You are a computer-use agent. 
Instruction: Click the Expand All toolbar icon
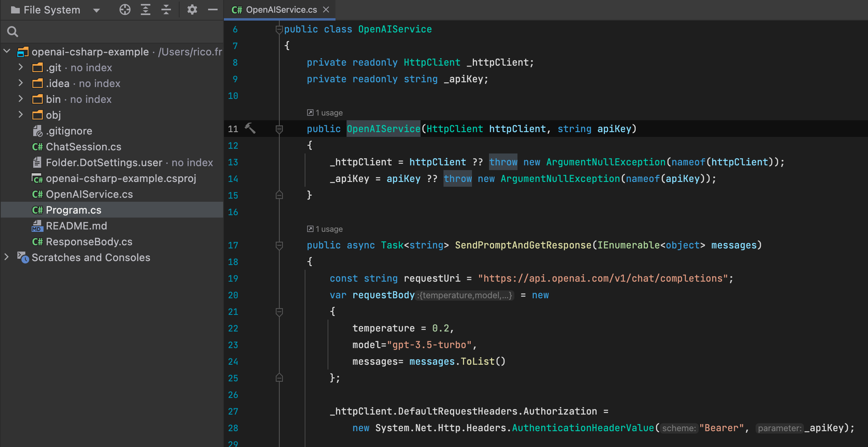pyautogui.click(x=146, y=9)
